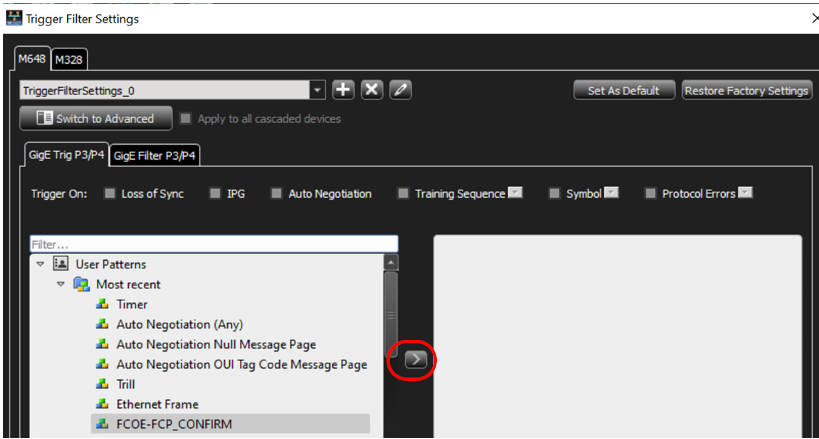The width and height of the screenshot is (819, 439).
Task: Select the GigE Trig P3/P4 tab
Action: pos(67,155)
